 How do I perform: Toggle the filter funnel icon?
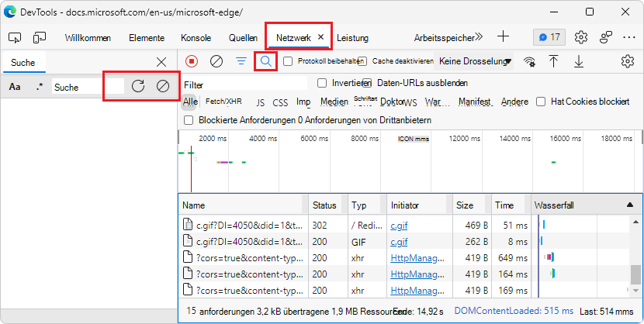(241, 61)
